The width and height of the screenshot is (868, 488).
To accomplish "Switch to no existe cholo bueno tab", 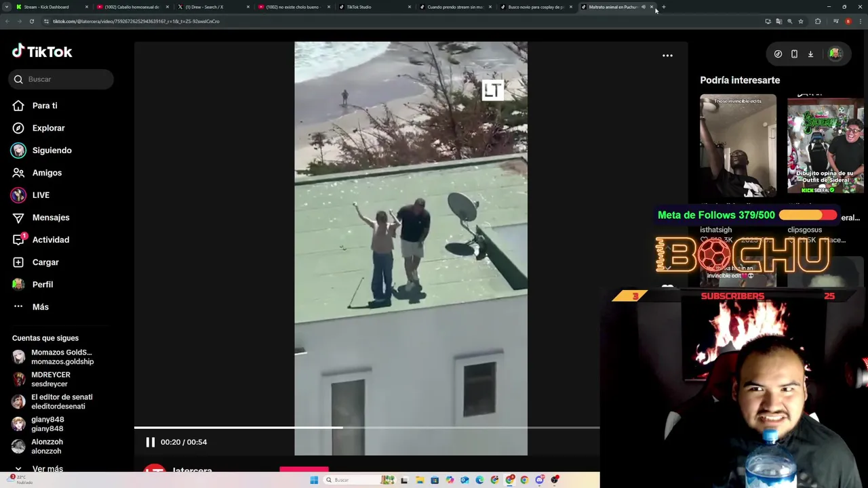I will click(x=294, y=7).
